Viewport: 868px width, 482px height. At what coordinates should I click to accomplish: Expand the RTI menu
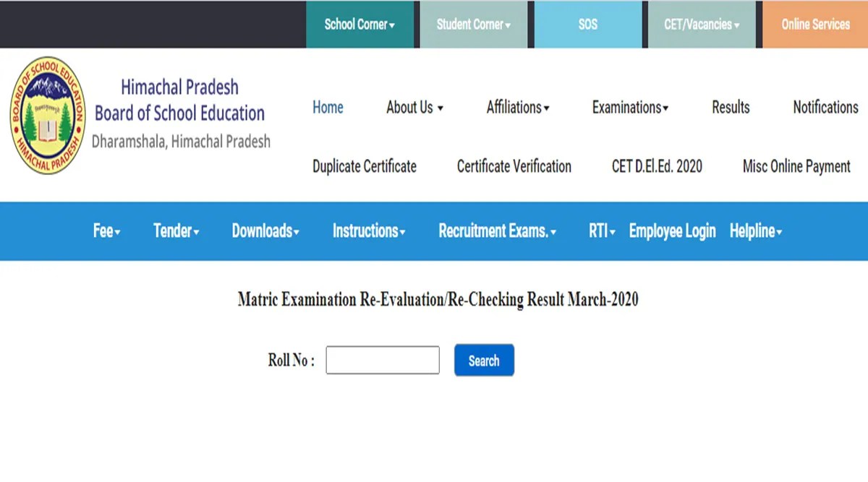600,231
